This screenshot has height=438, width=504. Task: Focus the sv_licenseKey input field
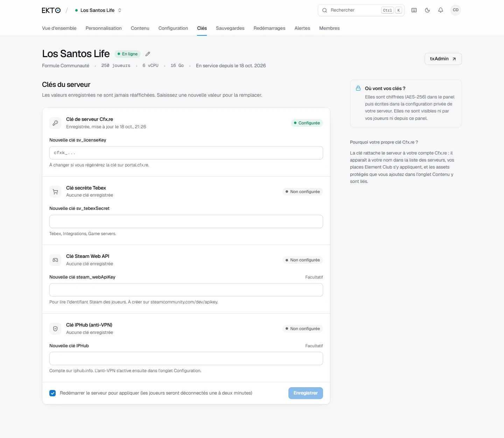186,153
